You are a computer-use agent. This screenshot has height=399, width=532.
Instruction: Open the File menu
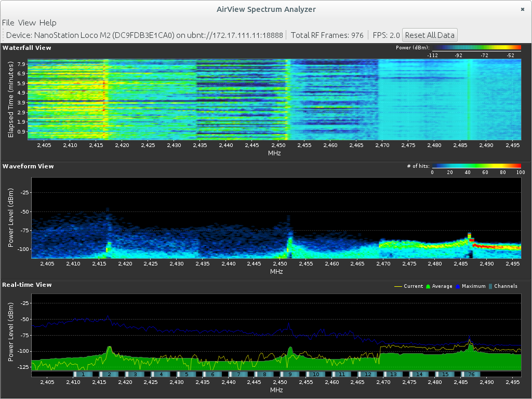(x=8, y=23)
